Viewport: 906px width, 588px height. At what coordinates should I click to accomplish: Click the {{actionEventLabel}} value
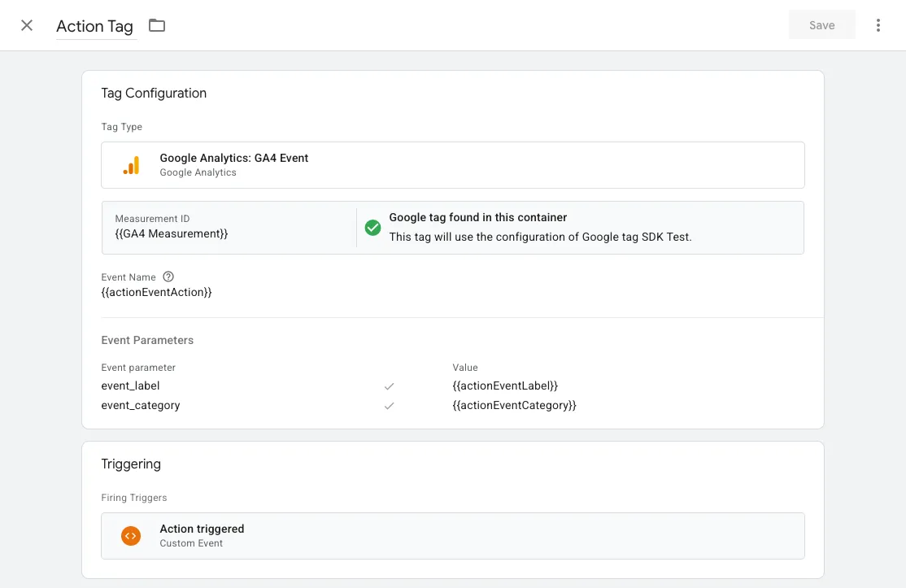coord(505,385)
